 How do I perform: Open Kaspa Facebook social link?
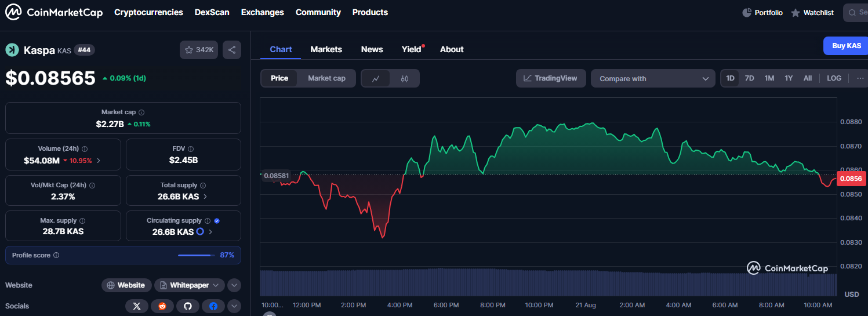(x=213, y=306)
